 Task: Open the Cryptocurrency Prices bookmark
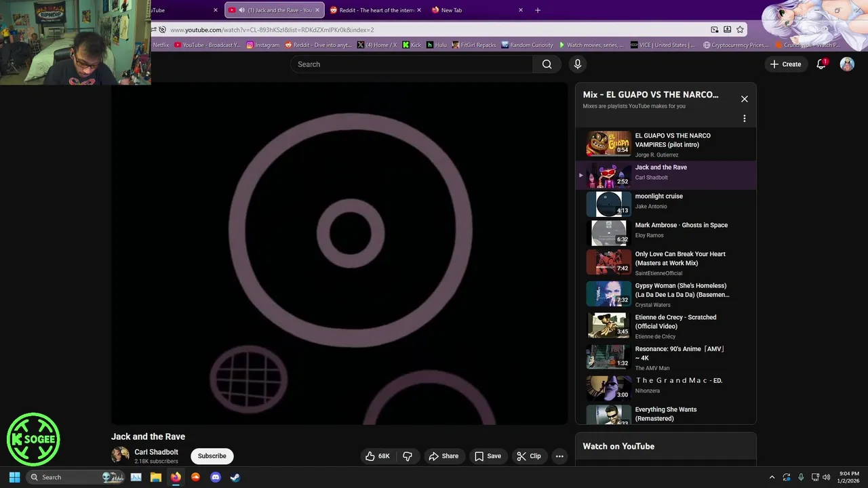736,45
